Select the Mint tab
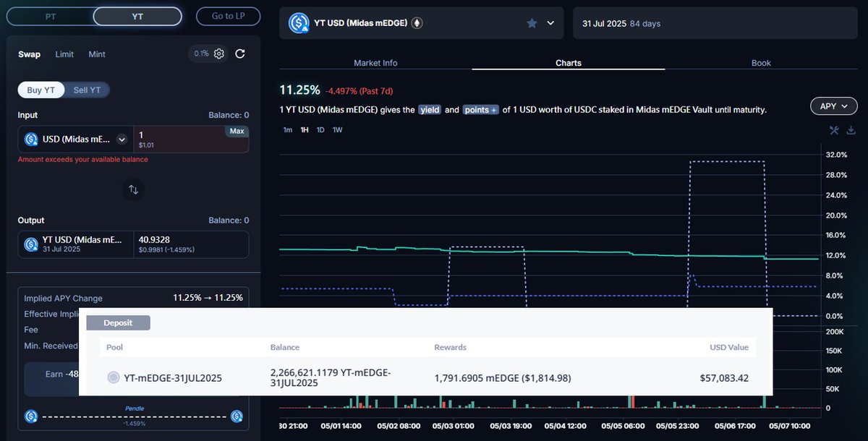 point(97,54)
